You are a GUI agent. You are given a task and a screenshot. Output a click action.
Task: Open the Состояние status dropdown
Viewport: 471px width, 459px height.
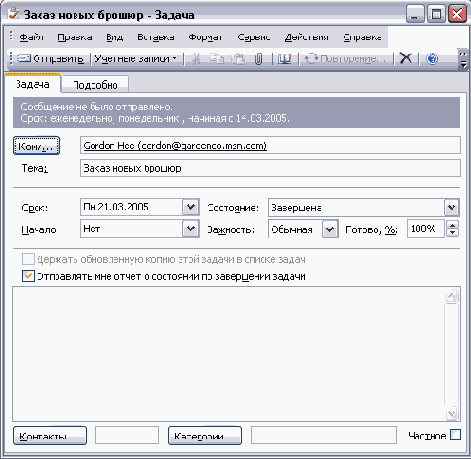pos(452,208)
